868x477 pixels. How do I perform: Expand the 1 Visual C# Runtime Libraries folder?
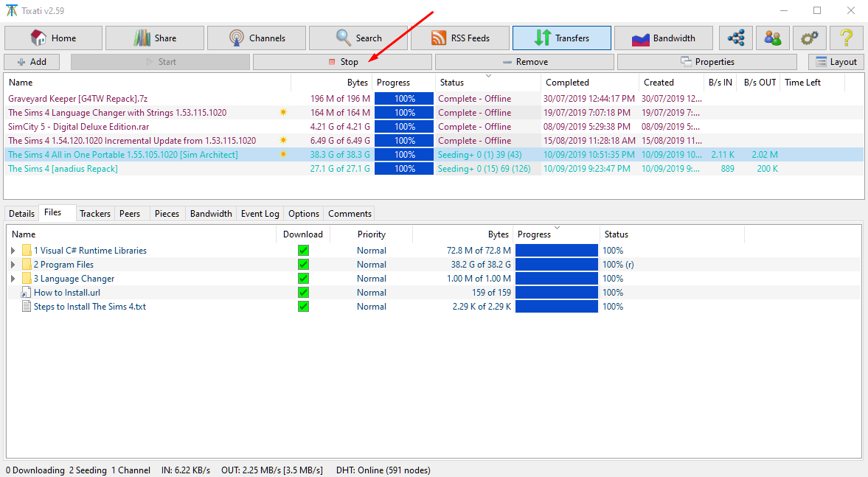(13, 251)
